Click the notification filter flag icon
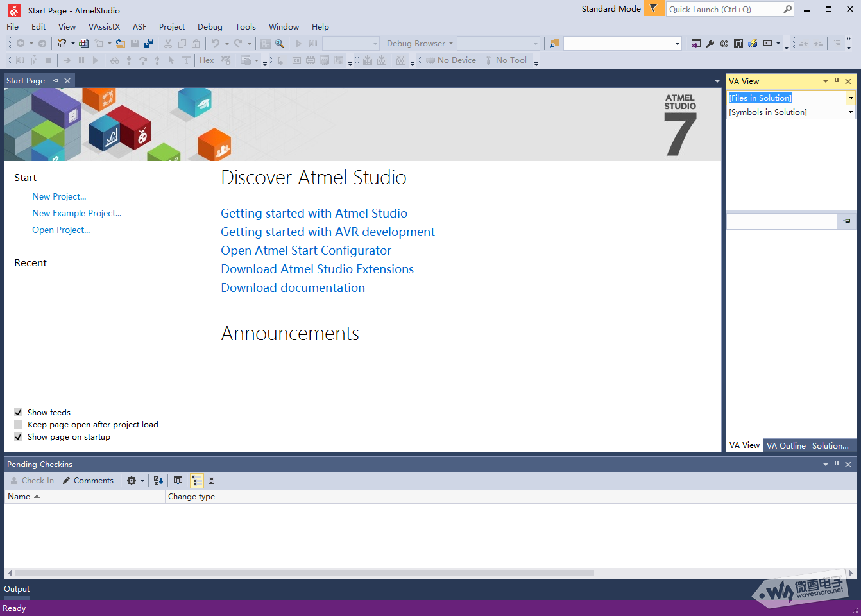861x616 pixels. click(654, 9)
